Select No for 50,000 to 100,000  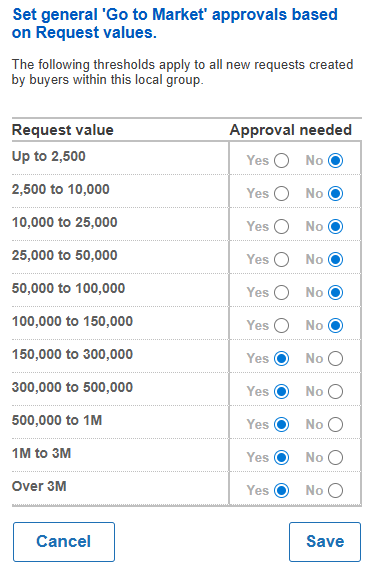click(x=335, y=293)
